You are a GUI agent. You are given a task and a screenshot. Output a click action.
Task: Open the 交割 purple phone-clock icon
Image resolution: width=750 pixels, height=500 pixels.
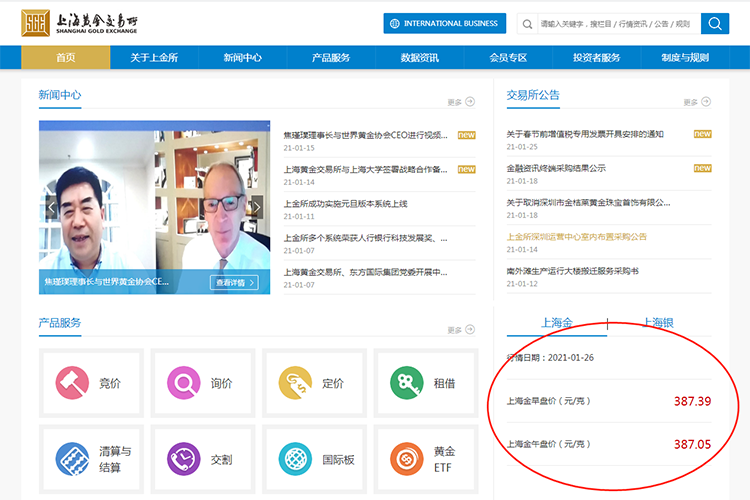coord(184,459)
